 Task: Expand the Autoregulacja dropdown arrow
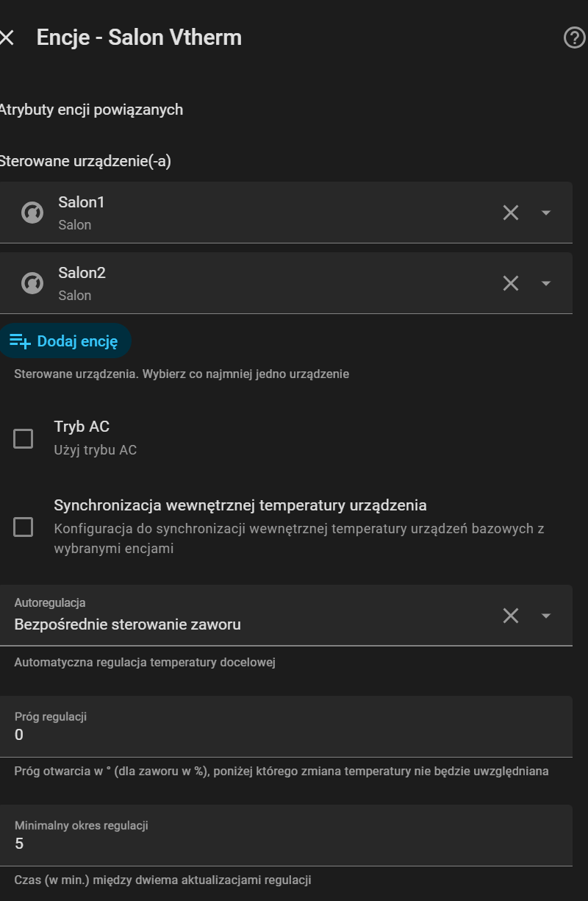[x=545, y=616]
